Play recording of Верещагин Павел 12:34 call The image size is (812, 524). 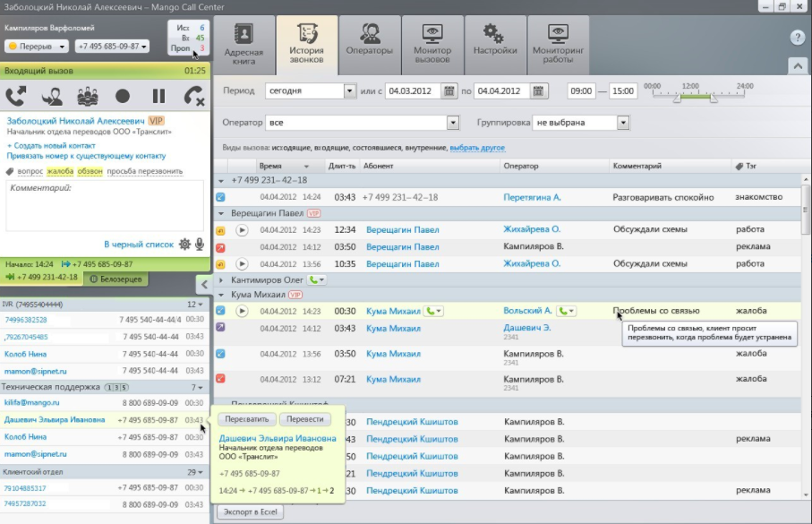242,230
